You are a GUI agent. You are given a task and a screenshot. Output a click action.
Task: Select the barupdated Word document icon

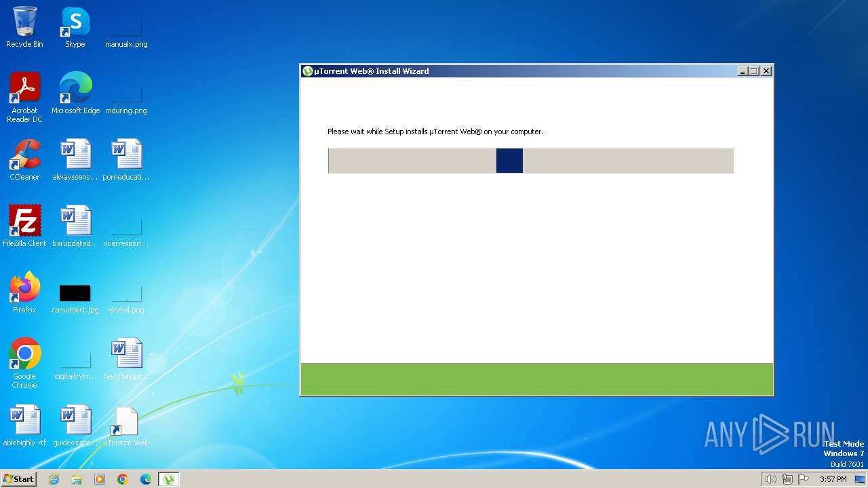[75, 226]
